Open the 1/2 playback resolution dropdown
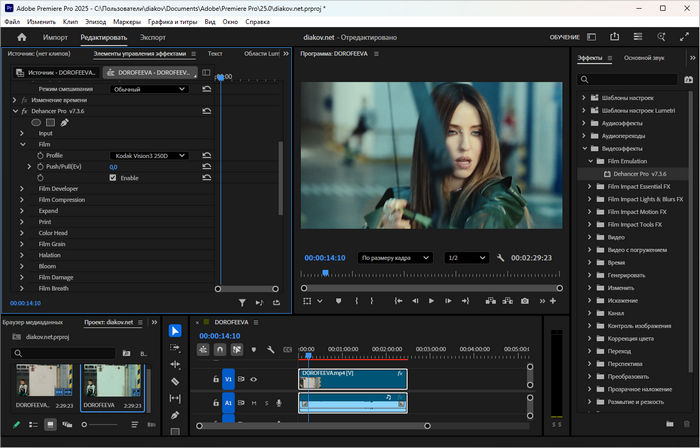Image resolution: width=700 pixels, height=448 pixels. 466,257
